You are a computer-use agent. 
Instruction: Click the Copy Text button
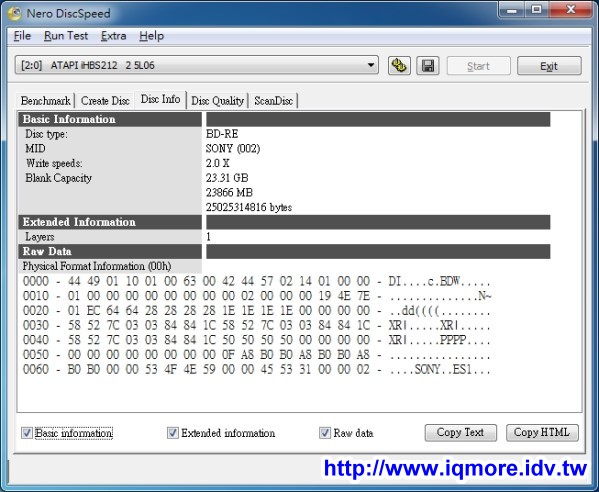click(x=461, y=432)
